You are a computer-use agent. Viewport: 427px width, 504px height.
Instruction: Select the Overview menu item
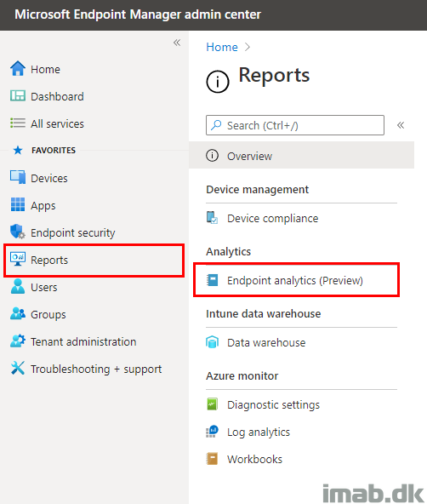point(301,156)
